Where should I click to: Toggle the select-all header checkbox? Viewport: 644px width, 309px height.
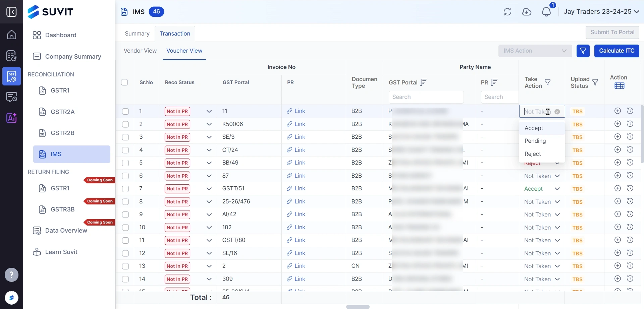pos(124,82)
